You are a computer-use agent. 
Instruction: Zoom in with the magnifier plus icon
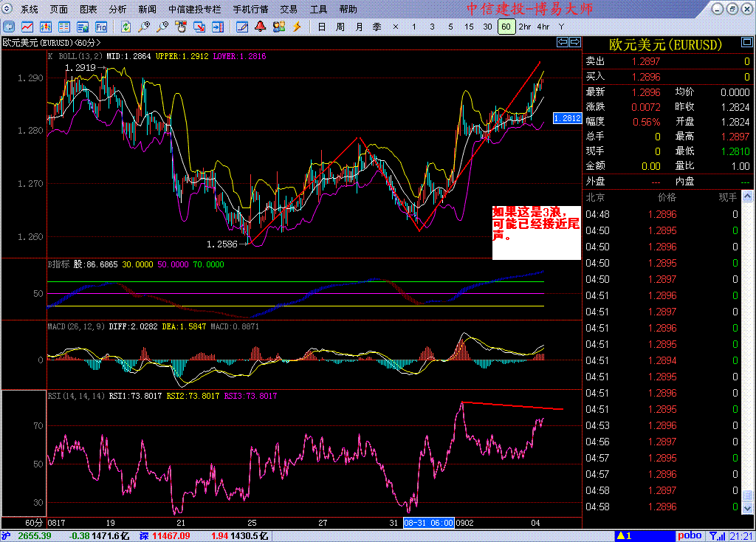point(144,27)
